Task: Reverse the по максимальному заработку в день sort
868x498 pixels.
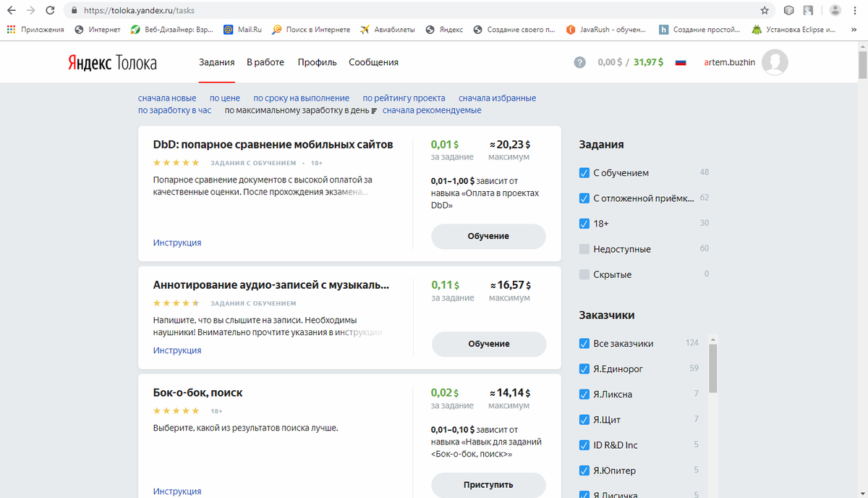Action: point(301,110)
